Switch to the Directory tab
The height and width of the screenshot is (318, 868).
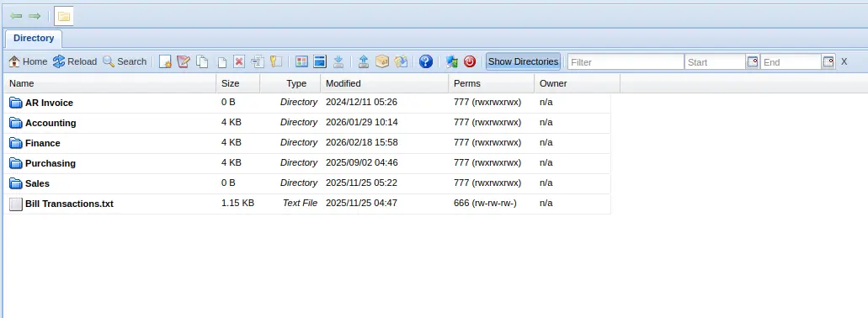[34, 38]
